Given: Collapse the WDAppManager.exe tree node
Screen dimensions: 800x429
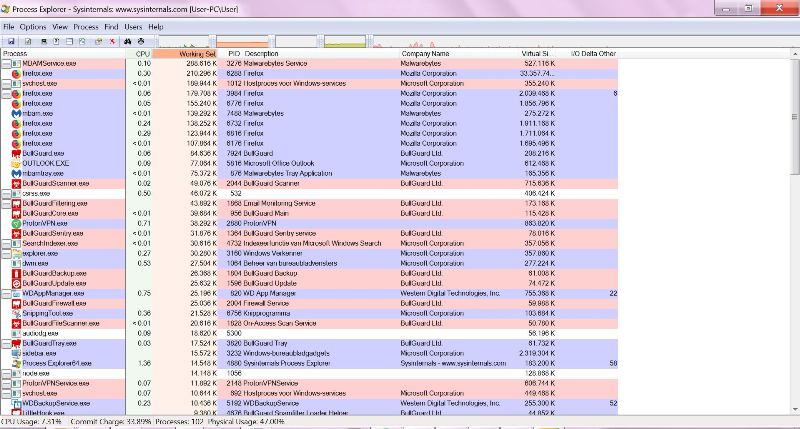Looking at the screenshot, I should click(x=6, y=293).
